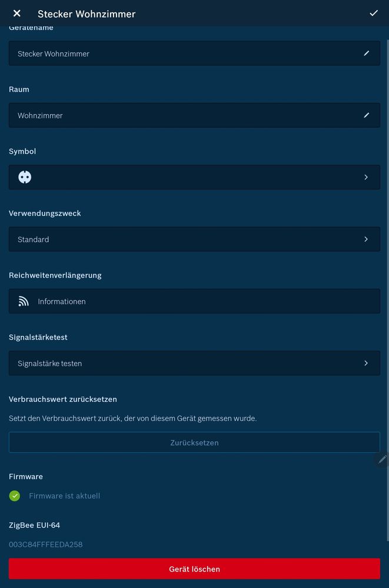Image resolution: width=389 pixels, height=588 pixels.
Task: Open the Symbol selection via its chevron
Action: (365, 177)
